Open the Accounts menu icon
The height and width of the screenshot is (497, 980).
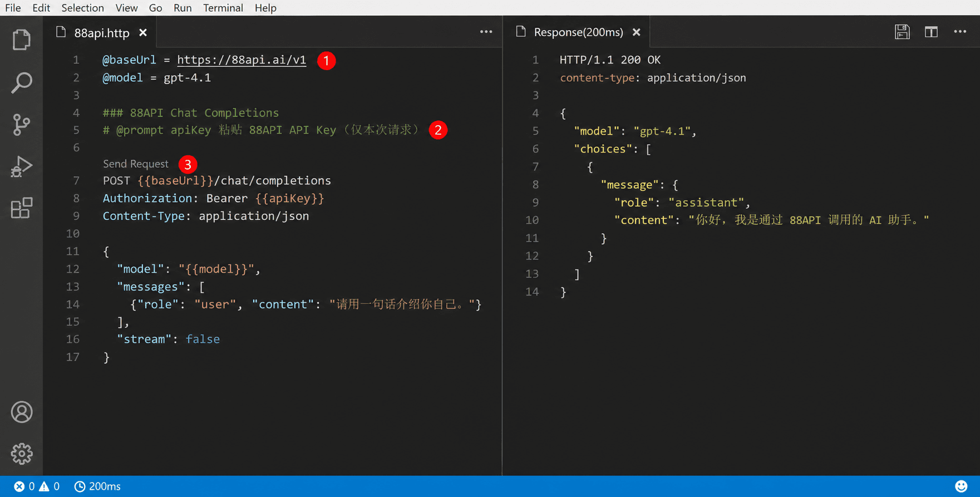point(22,412)
